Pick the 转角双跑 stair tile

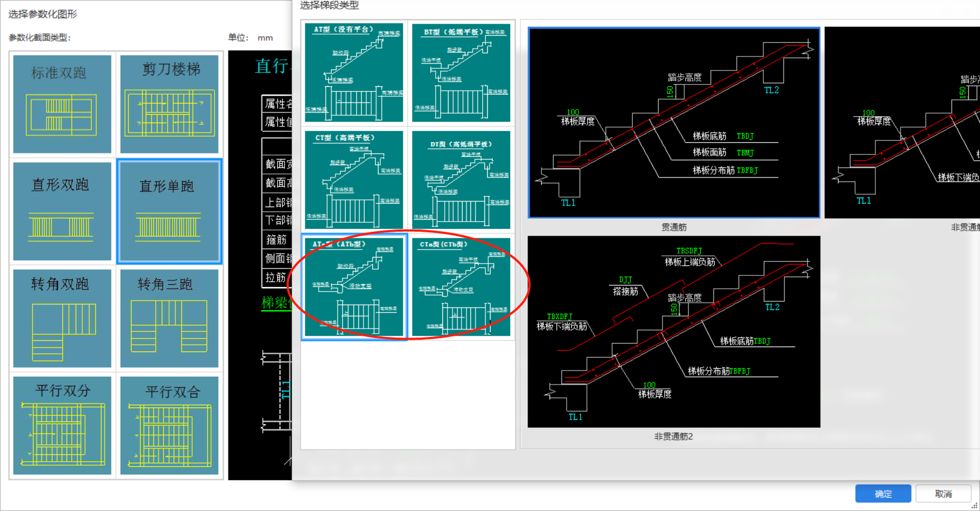tap(62, 318)
